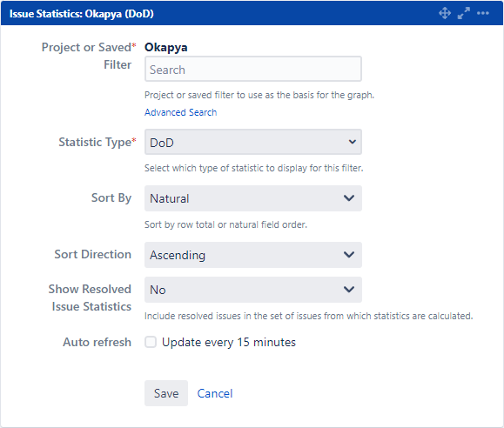Viewport: 504px width, 428px height.
Task: Cancel the gadget configuration
Action: [215, 393]
